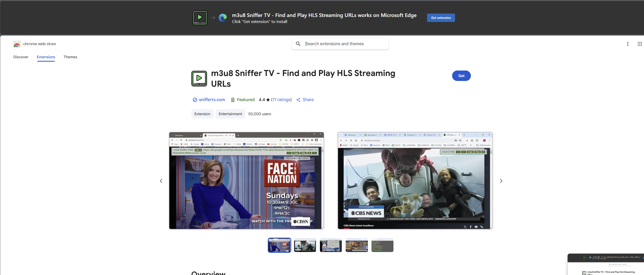Click the Featured badge icon
This screenshot has width=644, height=275.
[233, 100]
